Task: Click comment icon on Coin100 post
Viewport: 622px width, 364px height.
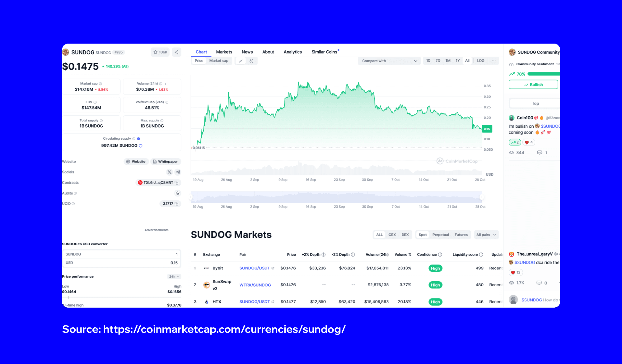Action: [x=540, y=153]
